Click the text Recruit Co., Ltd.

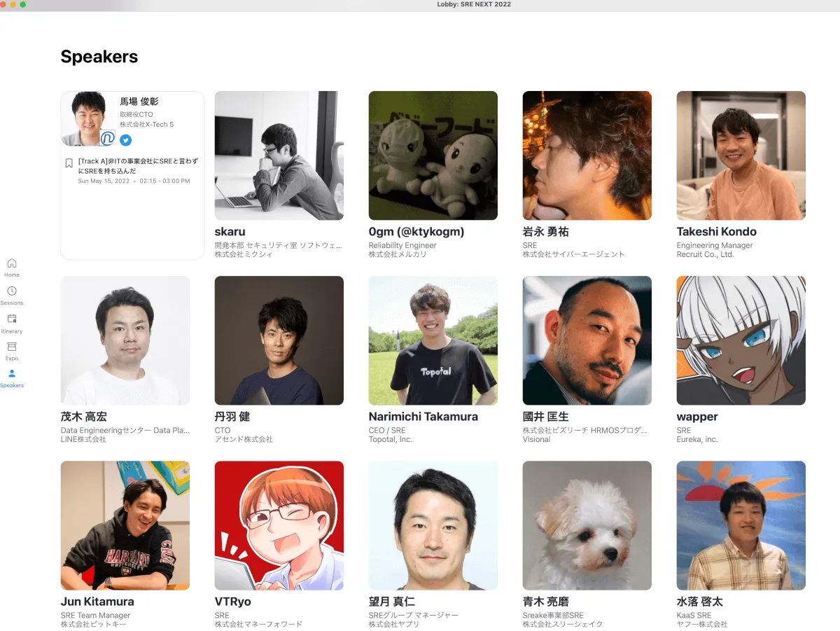(705, 255)
